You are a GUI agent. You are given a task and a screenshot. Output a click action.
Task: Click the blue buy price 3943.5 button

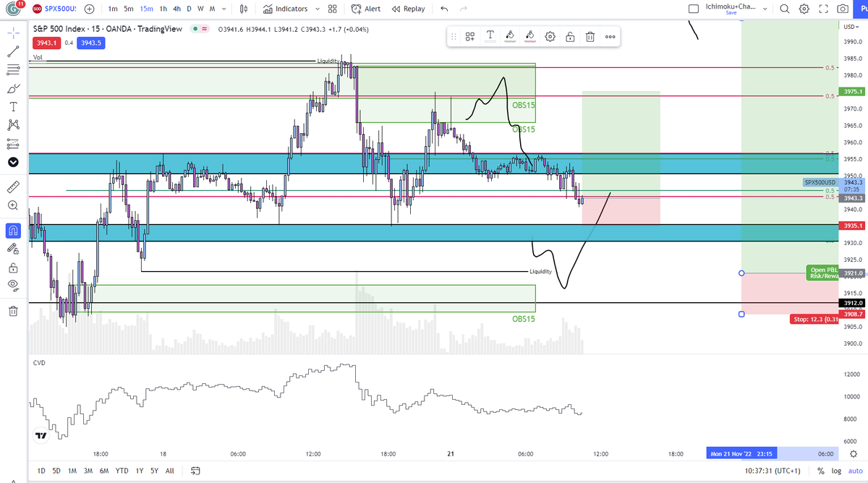91,43
